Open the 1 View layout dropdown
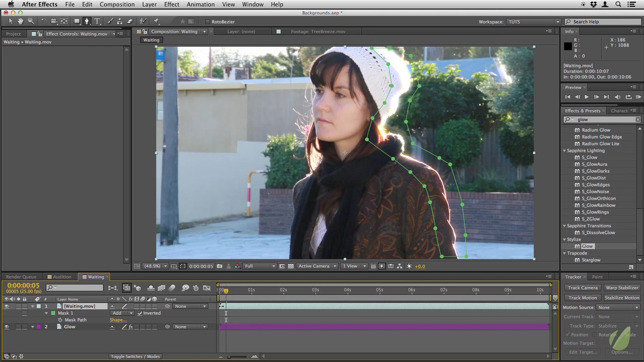 (353, 266)
